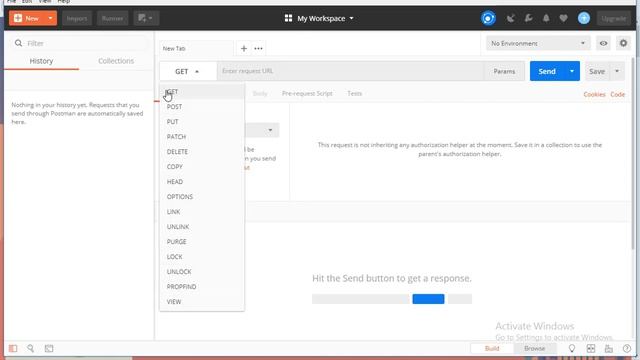The width and height of the screenshot is (640, 360).
Task: Open the Postman console icon
Action: click(x=49, y=349)
